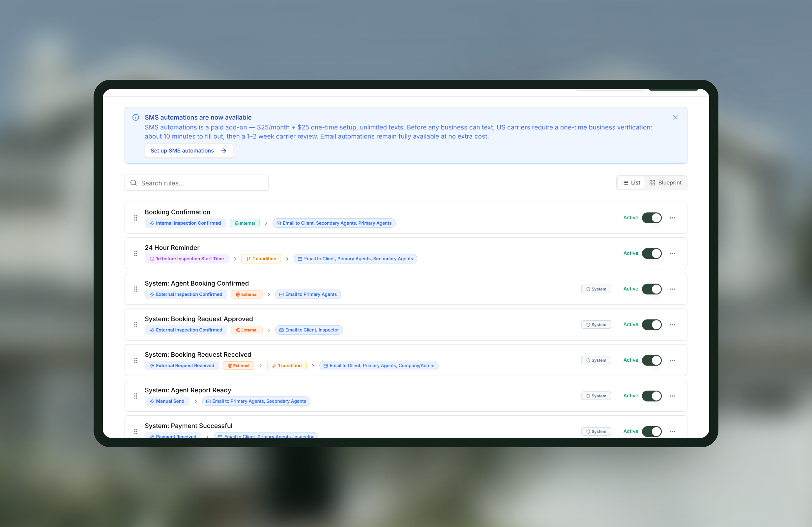Click System badge on Booking Request Approved
812x527 pixels.
(x=596, y=325)
